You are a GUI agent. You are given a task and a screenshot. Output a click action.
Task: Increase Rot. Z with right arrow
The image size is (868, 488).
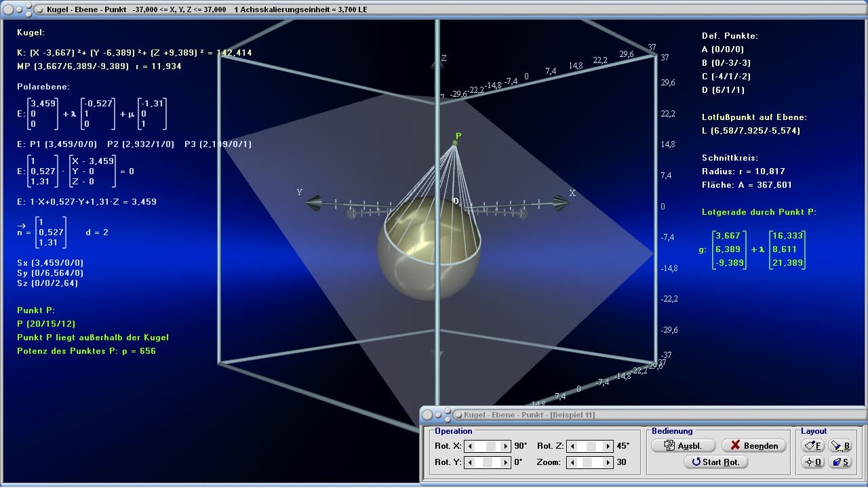pos(607,446)
